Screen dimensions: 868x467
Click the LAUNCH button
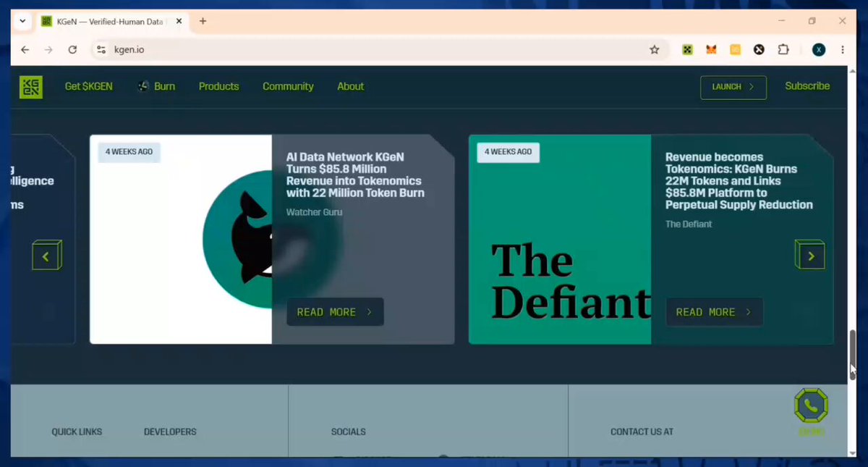tap(733, 87)
